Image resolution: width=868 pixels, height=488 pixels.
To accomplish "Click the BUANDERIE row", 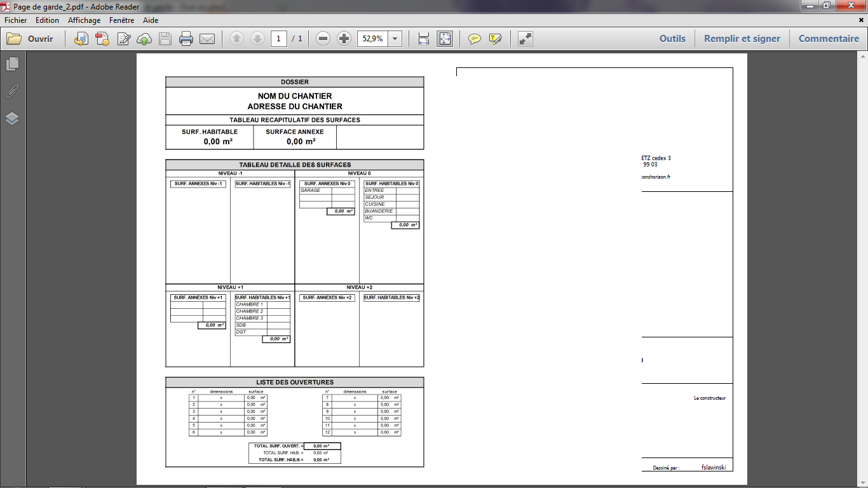I will coord(391,211).
